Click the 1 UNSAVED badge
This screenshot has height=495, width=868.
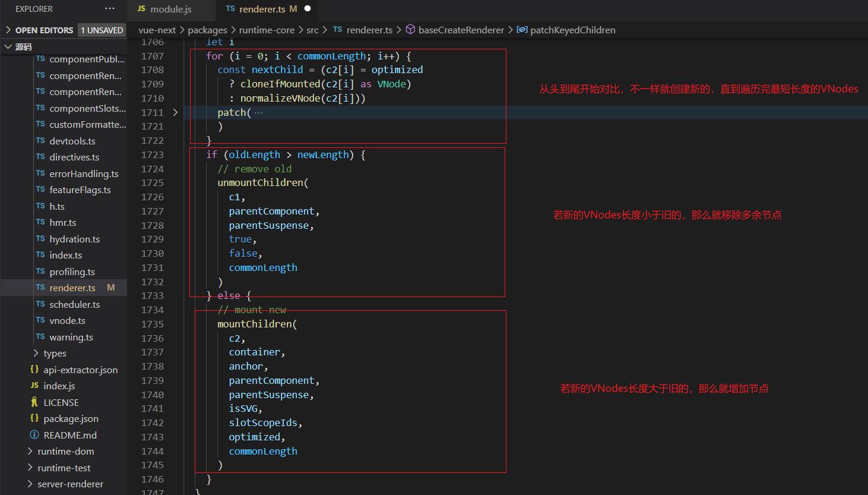[102, 30]
